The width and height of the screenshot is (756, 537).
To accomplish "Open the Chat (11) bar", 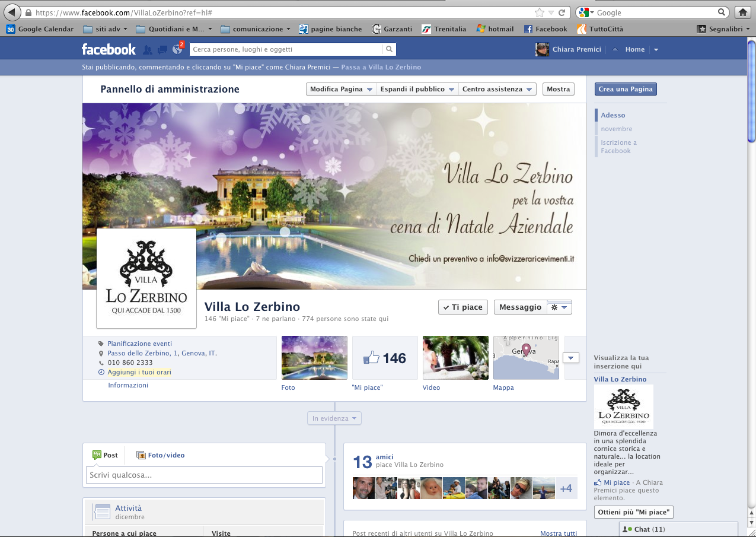I will 678,529.
